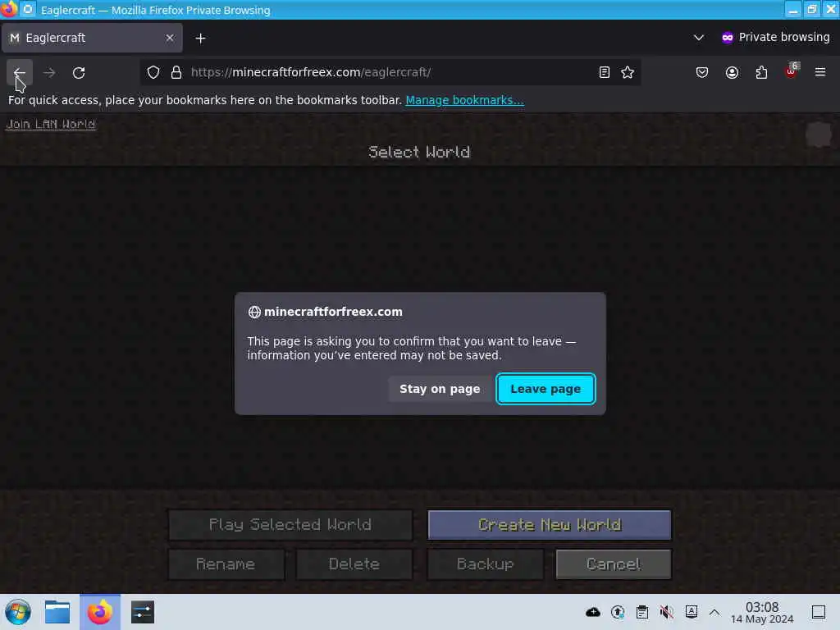840x630 pixels.
Task: Click the cloud tray icon
Action: (x=593, y=612)
